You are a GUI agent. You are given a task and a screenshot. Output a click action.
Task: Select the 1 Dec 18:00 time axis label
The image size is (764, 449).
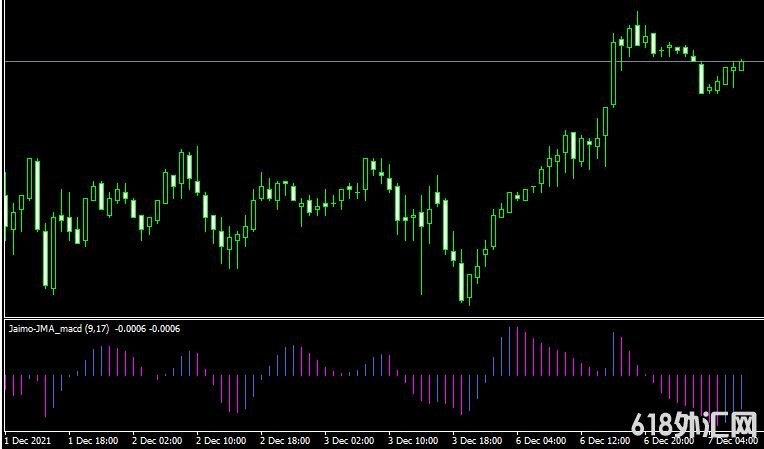(x=93, y=441)
